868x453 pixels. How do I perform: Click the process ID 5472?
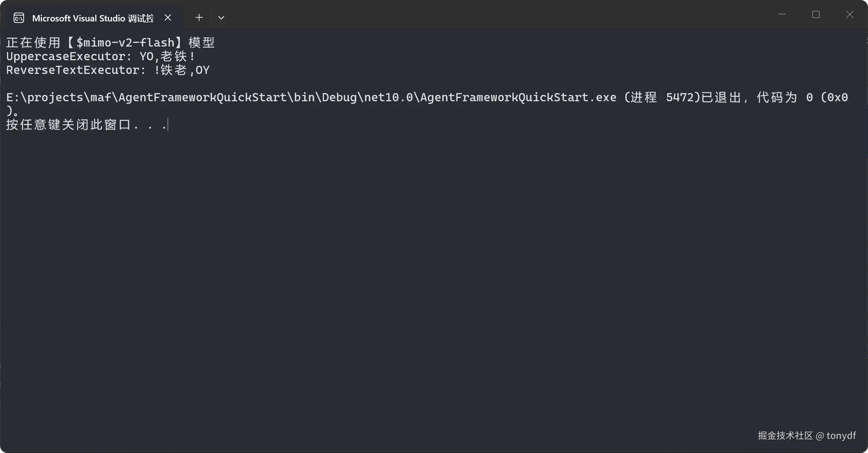(x=680, y=98)
